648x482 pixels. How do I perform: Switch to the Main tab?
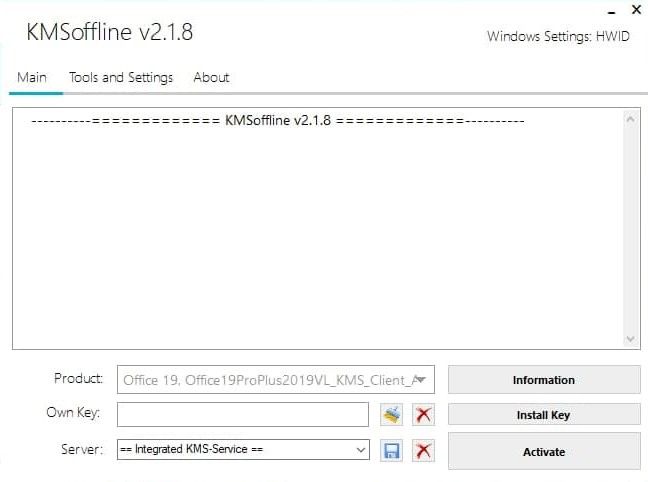click(32, 77)
